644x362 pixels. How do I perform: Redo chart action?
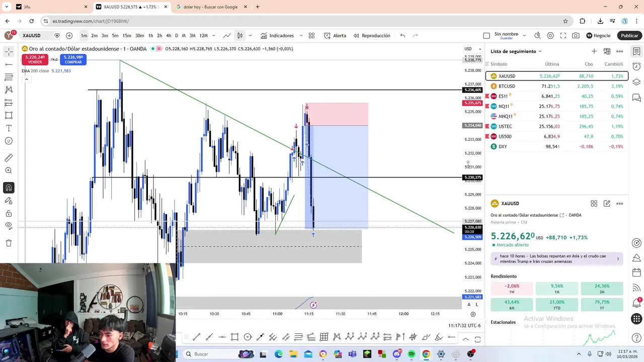pos(415,36)
